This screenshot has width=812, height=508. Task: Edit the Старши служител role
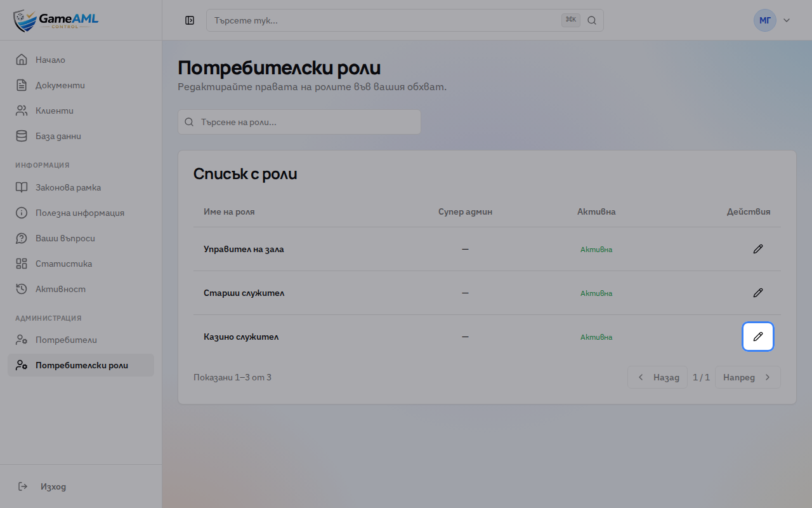pyautogui.click(x=757, y=293)
